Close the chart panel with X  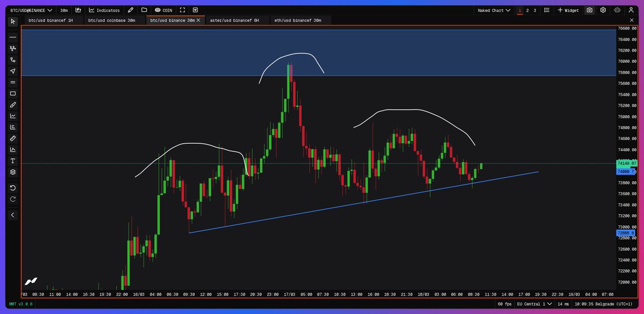[x=631, y=20]
